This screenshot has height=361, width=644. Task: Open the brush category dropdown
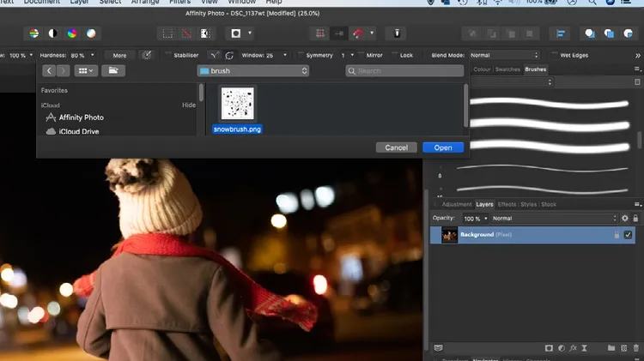coord(511,82)
